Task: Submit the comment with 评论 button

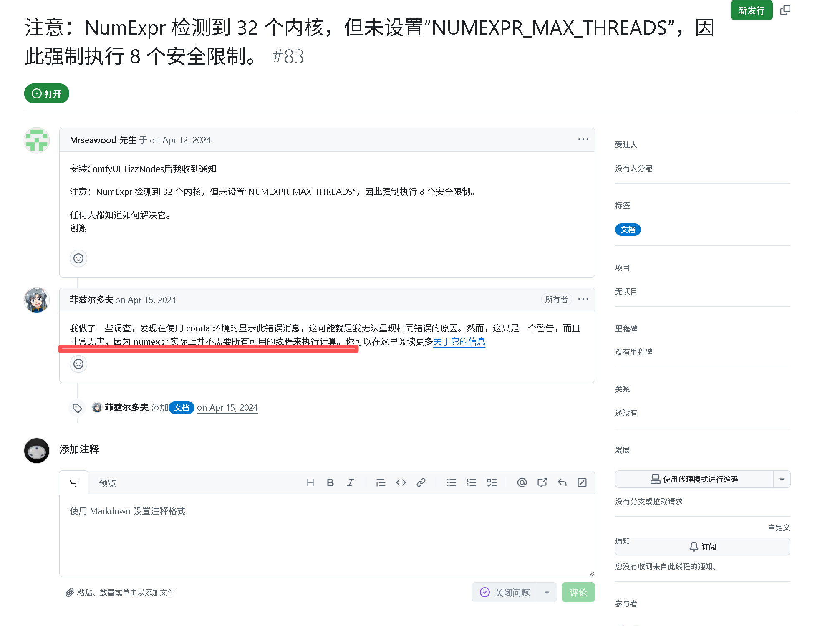Action: click(578, 592)
